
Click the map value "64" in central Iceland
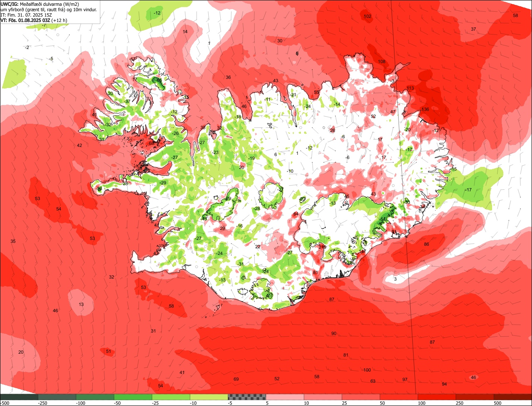click(x=296, y=214)
